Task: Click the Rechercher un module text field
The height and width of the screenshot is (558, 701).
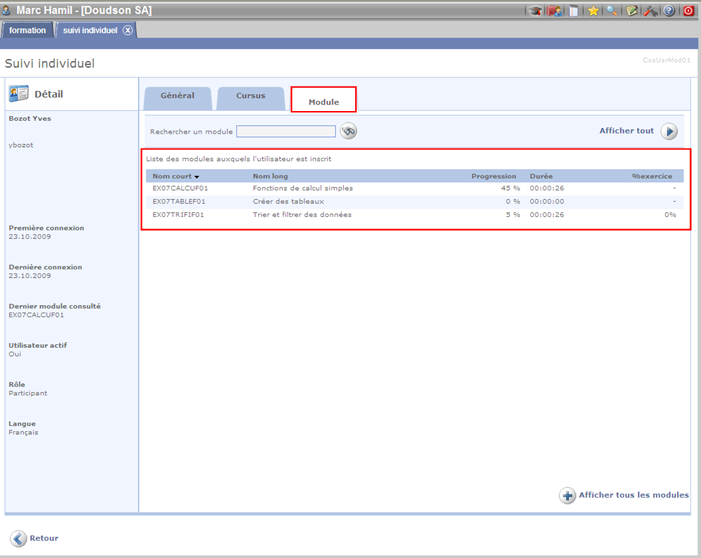Action: [x=286, y=131]
